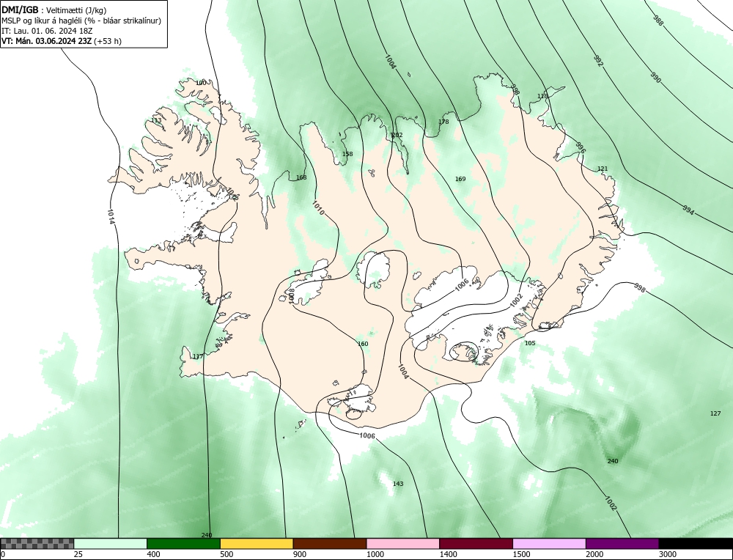Pick the maroon 1400–1500 legend swatch
Viewport: 733px width, 560px height.
(476, 544)
